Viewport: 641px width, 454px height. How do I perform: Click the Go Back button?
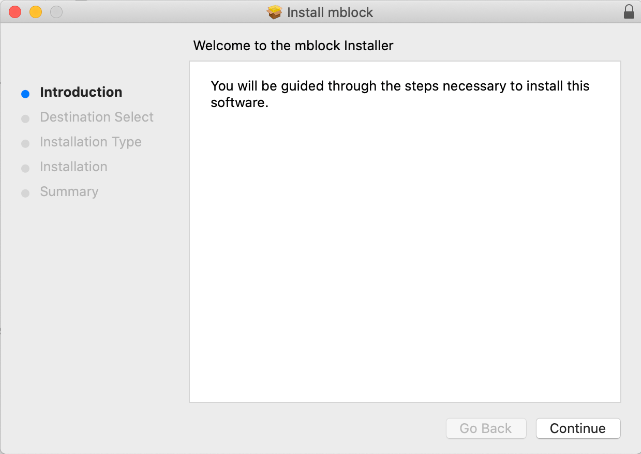(x=486, y=428)
